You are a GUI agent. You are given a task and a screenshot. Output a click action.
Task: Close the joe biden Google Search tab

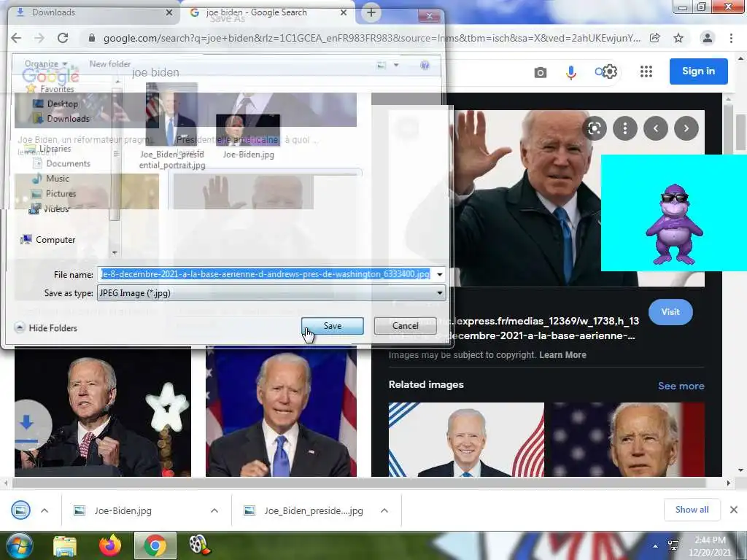344,13
